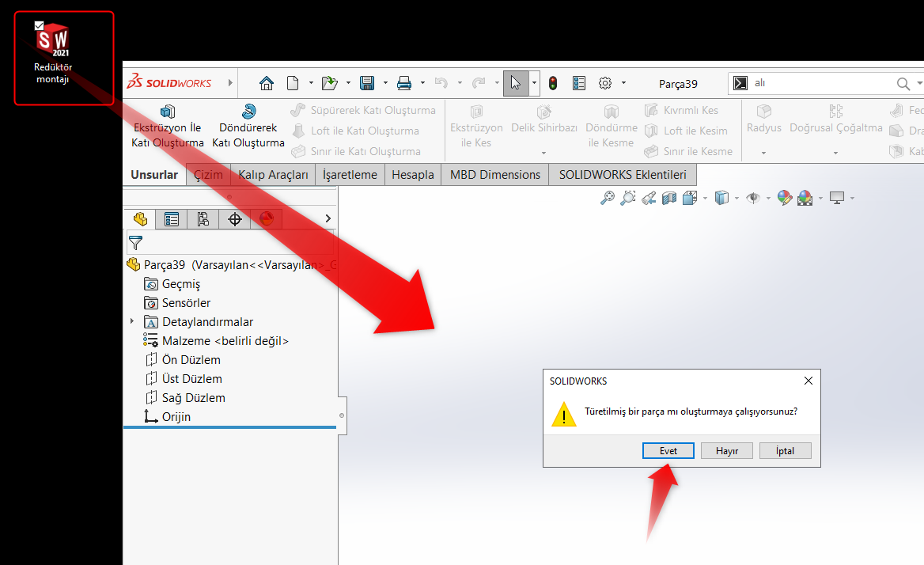Expand more manager tabs with the right chevron

(x=328, y=218)
